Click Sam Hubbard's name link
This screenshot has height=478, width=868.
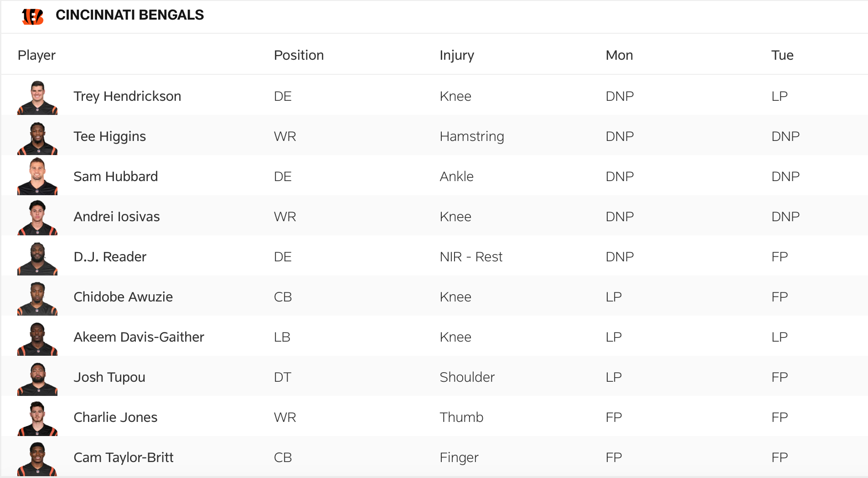tap(116, 177)
